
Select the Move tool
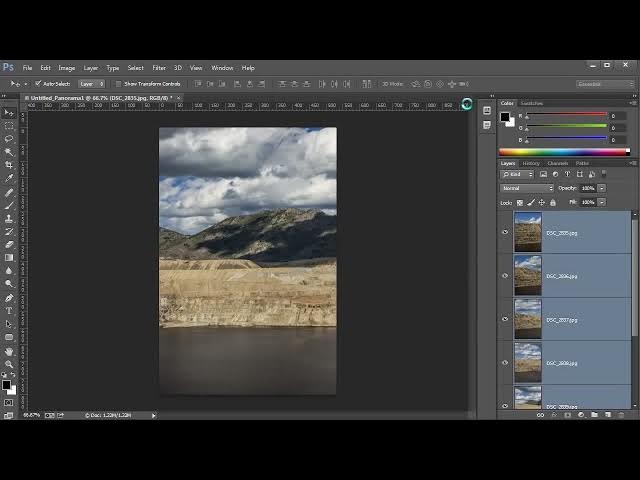[x=9, y=113]
